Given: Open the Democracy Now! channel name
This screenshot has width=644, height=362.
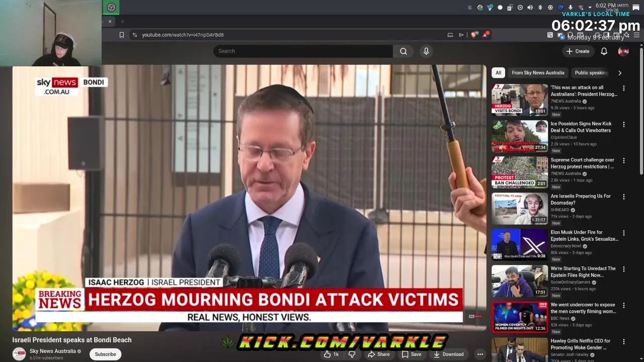Looking at the screenshot, I should (566, 246).
